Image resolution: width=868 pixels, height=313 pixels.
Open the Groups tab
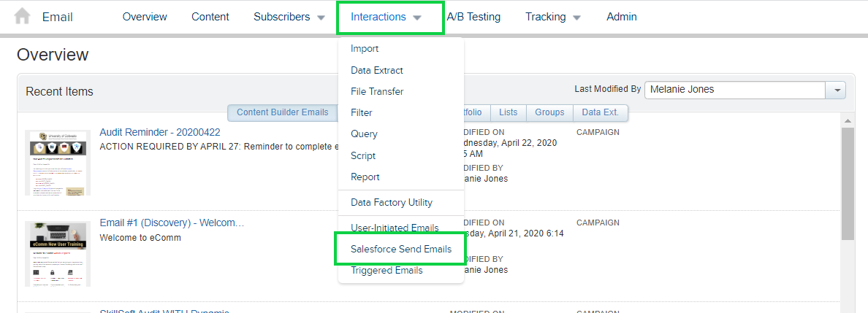tap(549, 112)
